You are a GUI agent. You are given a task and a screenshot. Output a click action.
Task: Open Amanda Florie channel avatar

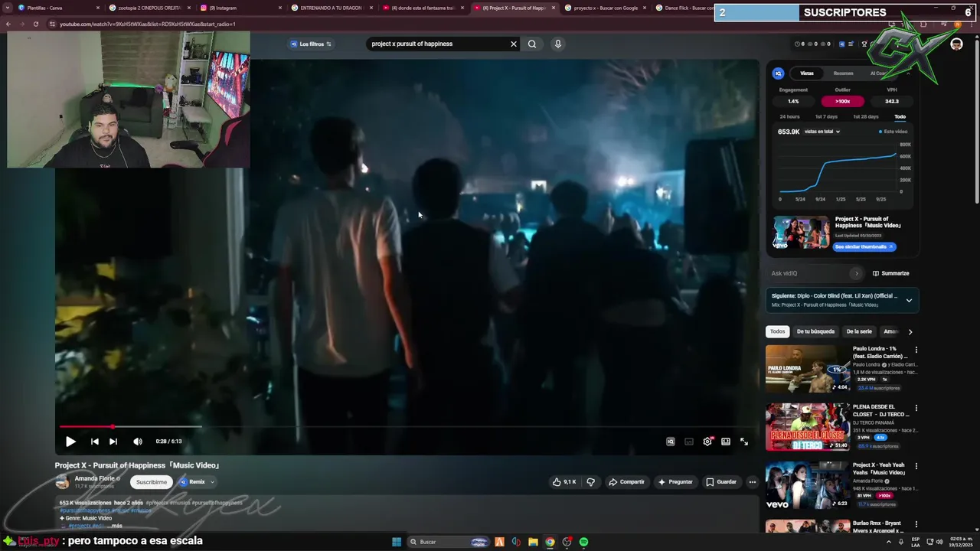pos(62,482)
